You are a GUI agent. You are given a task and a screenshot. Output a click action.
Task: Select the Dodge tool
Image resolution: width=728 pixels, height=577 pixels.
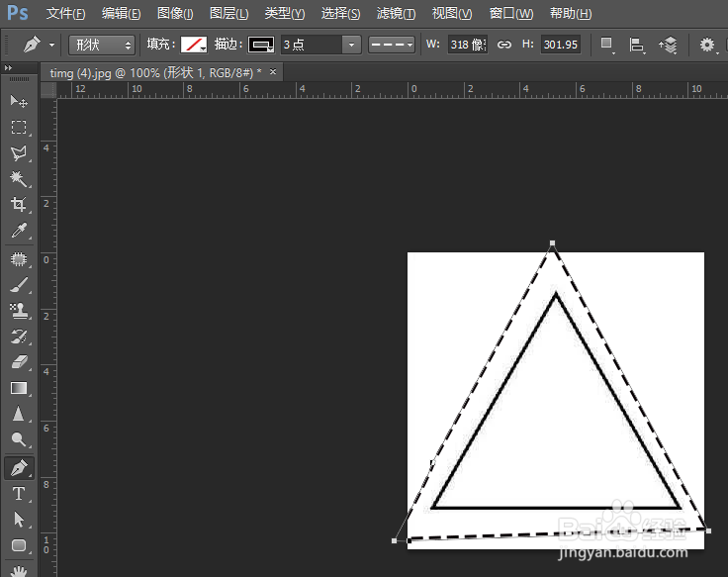tap(19, 439)
